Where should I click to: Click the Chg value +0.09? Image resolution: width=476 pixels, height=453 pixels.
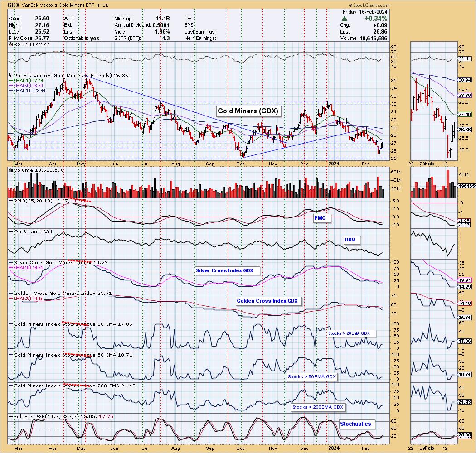click(380, 25)
